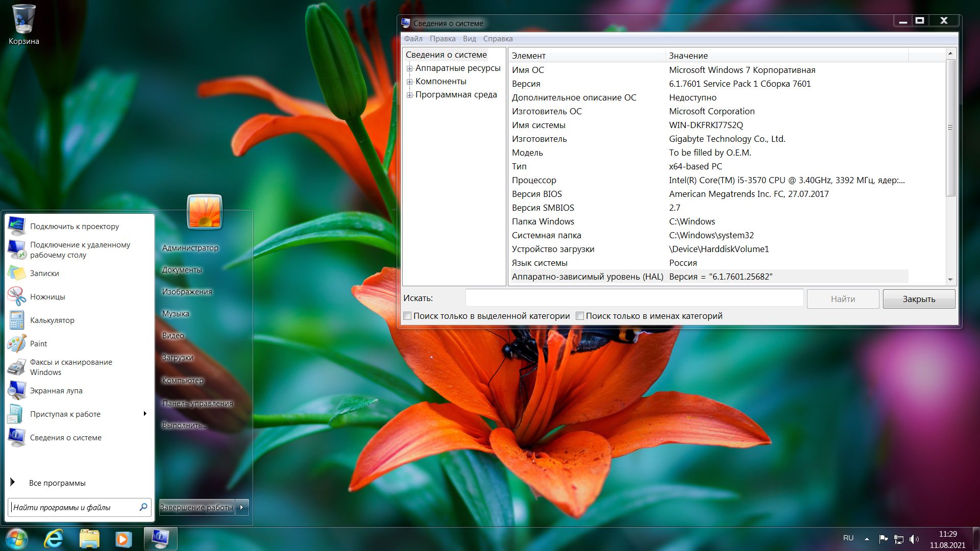Image resolution: width=980 pixels, height=551 pixels.
Task: Open the Sticky Notes (Записки) icon
Action: pyautogui.click(x=17, y=273)
